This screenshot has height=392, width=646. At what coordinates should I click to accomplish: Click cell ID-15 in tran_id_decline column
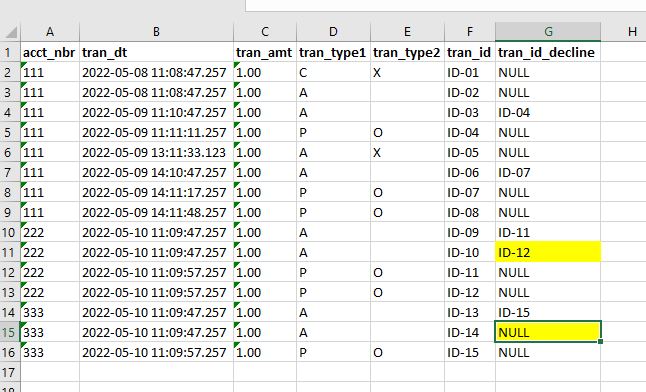pos(548,312)
